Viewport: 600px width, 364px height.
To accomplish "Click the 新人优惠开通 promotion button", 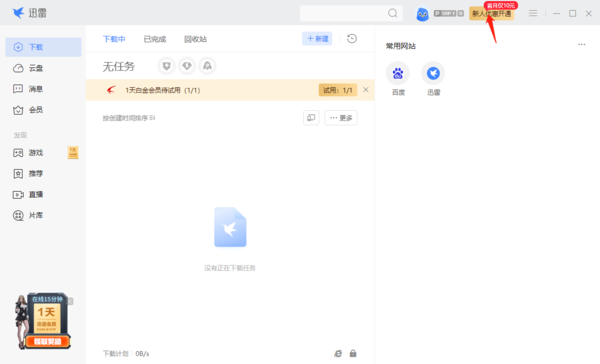I will (492, 14).
